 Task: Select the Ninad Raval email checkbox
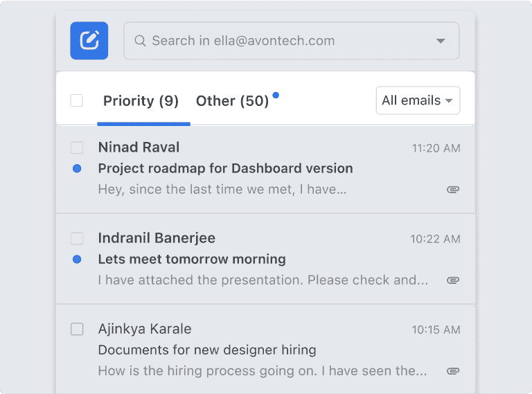pos(77,147)
